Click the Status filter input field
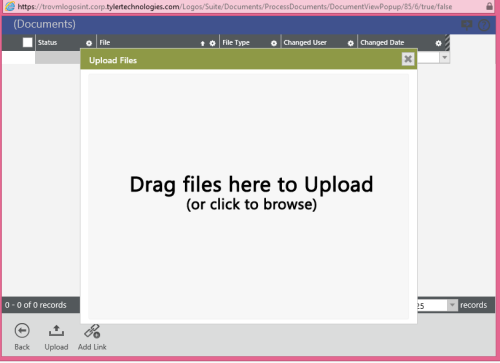This screenshot has height=363, width=500. (58, 58)
